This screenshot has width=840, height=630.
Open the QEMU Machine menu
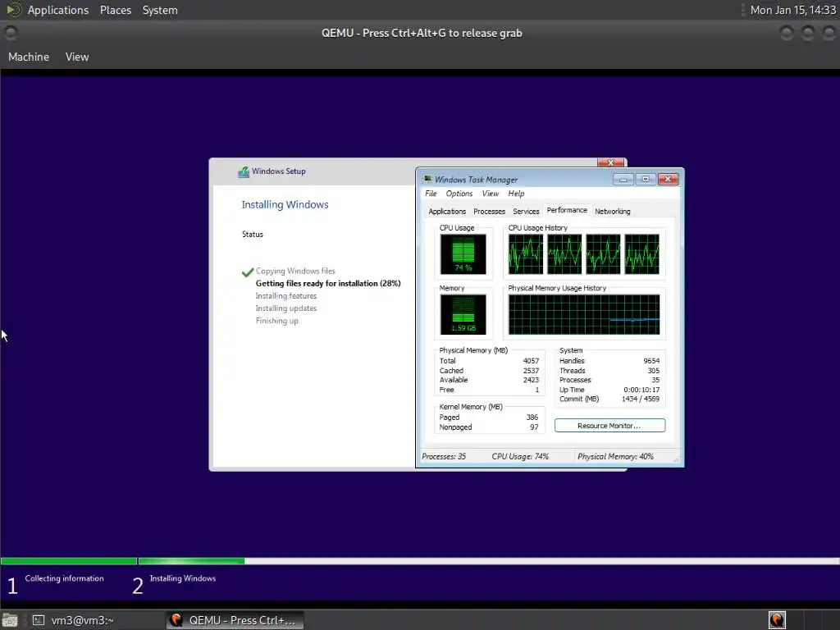click(29, 57)
